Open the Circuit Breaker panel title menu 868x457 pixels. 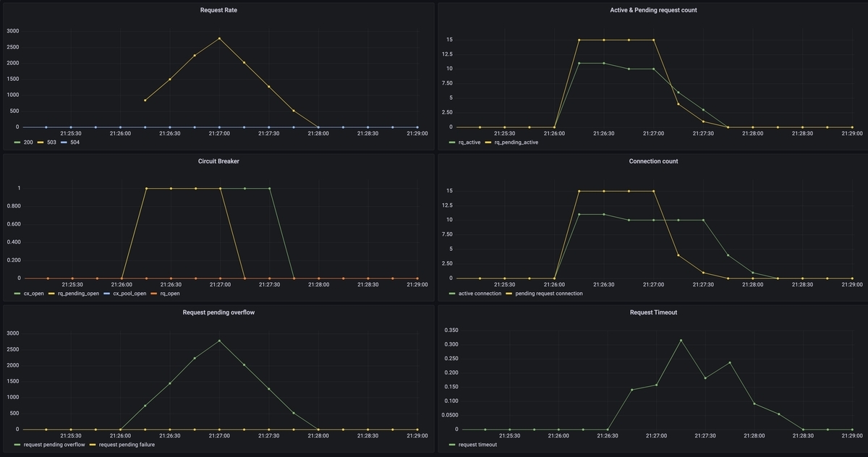[x=218, y=161]
